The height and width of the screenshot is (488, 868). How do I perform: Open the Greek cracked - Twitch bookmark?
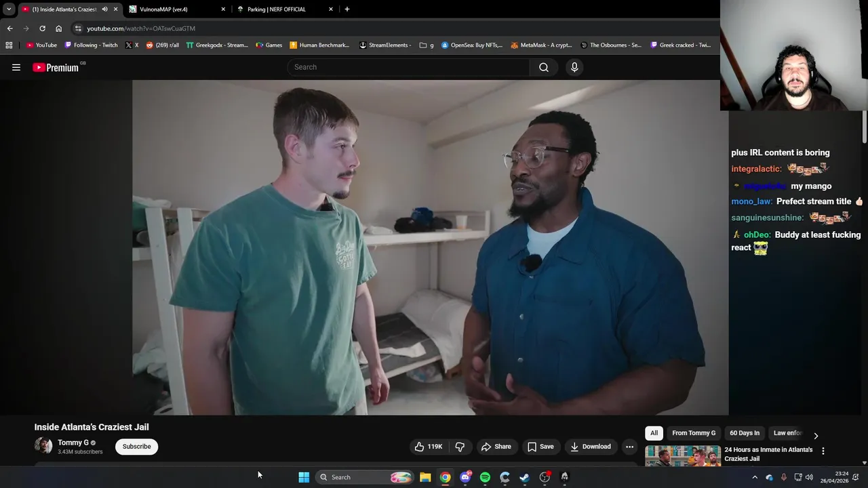681,45
